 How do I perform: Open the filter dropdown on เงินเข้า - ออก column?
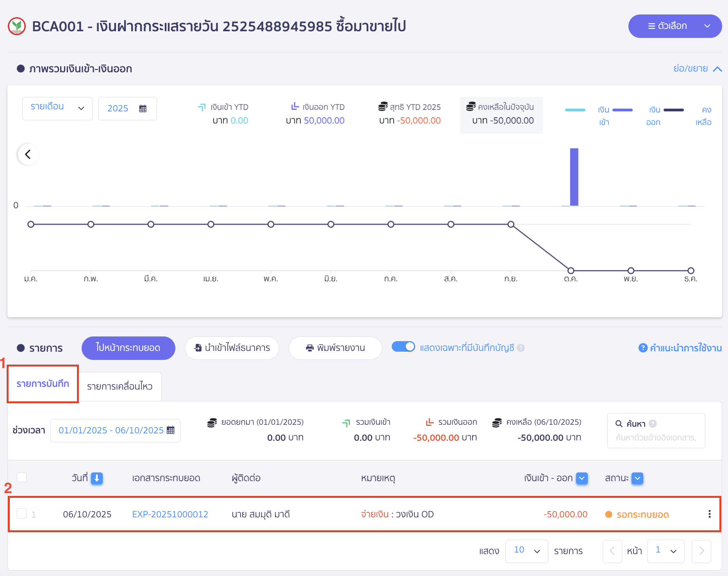pos(582,478)
